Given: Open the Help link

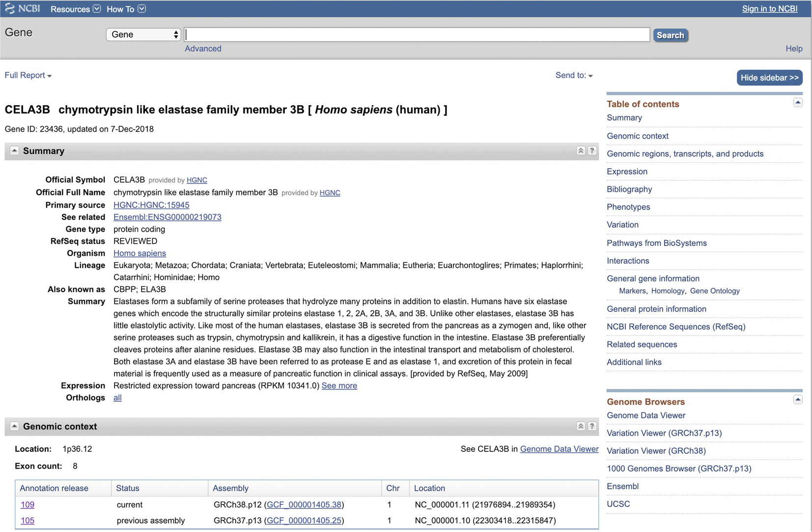Looking at the screenshot, I should (x=794, y=49).
